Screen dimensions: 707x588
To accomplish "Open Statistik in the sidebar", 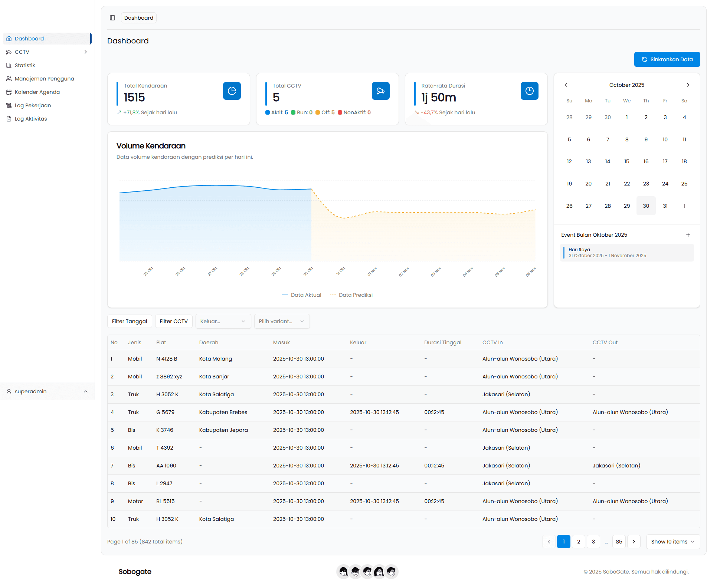I will tap(25, 65).
